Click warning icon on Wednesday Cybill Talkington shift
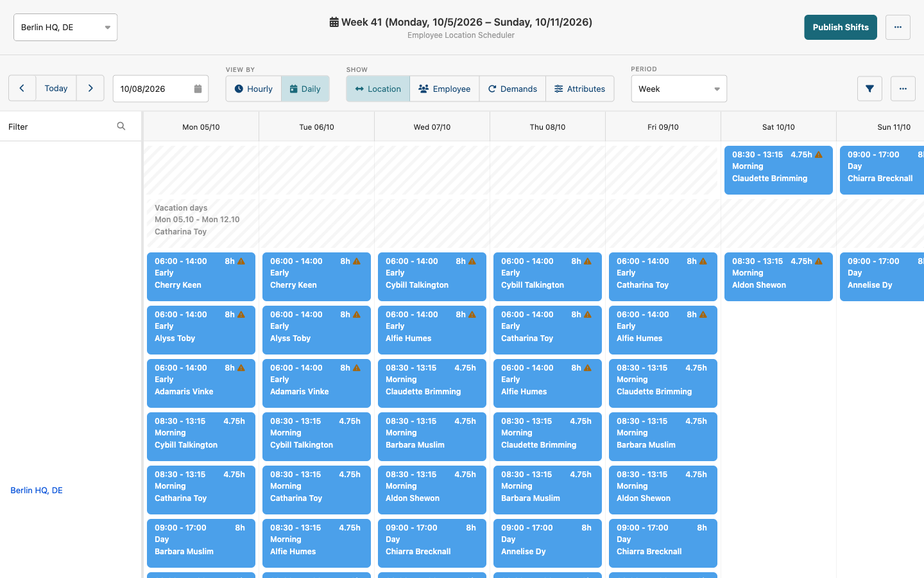The image size is (924, 578). [472, 261]
